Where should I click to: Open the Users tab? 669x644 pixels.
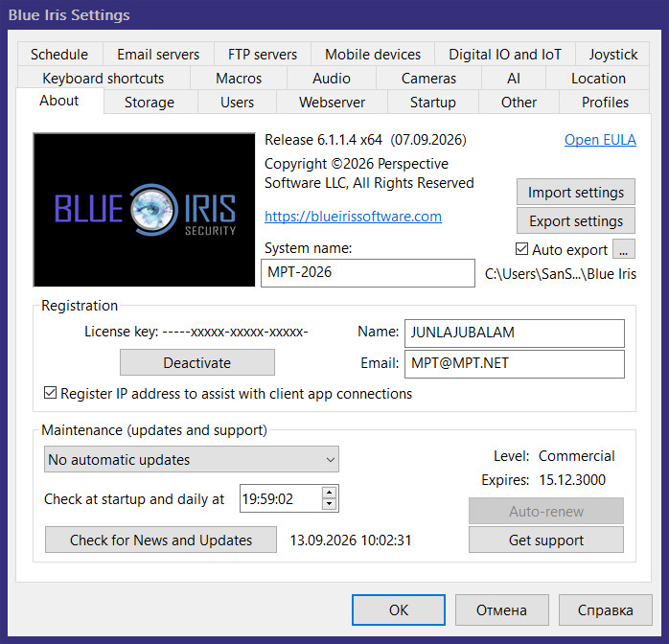pyautogui.click(x=238, y=102)
